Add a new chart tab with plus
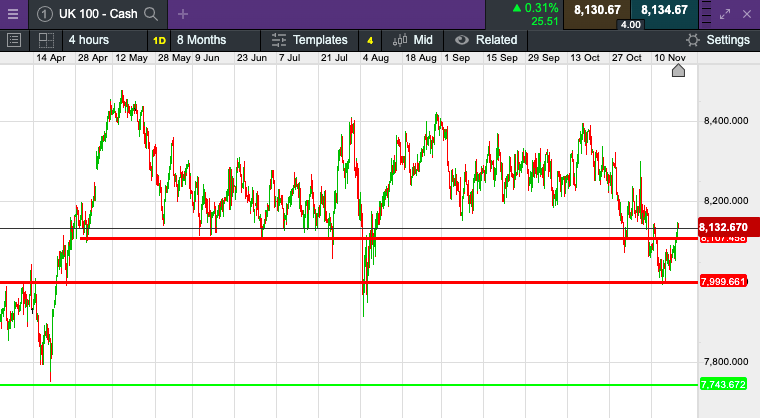This screenshot has width=760, height=418. point(183,14)
